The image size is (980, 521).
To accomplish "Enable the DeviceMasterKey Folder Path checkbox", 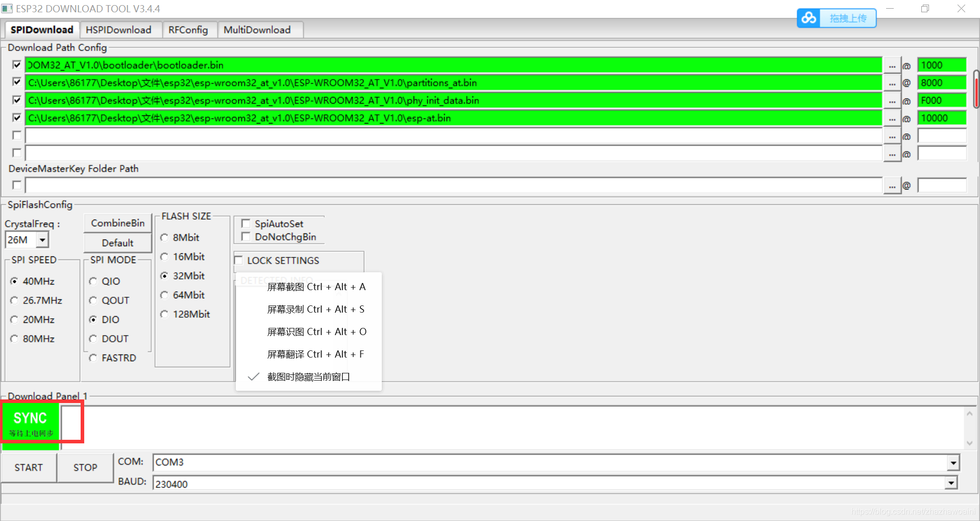I will 17,185.
